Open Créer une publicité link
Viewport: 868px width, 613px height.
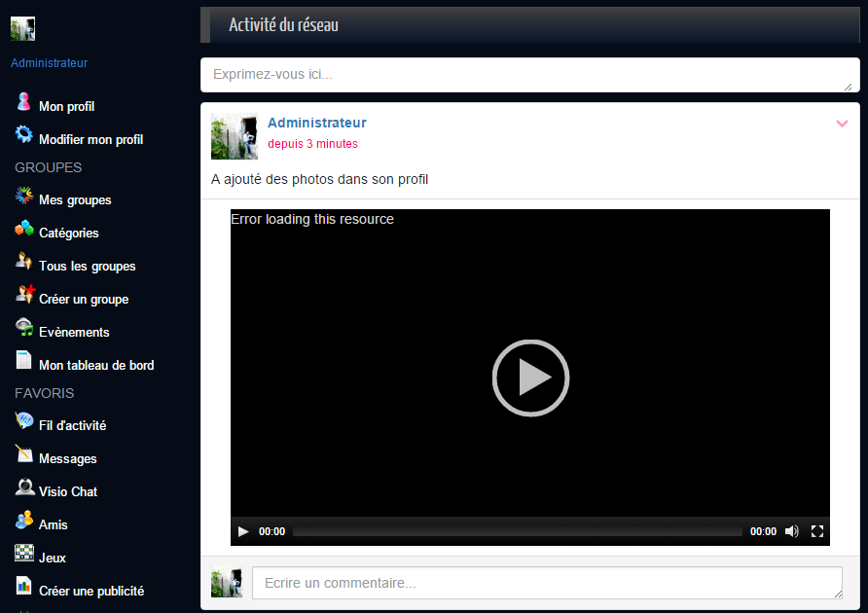(x=91, y=592)
